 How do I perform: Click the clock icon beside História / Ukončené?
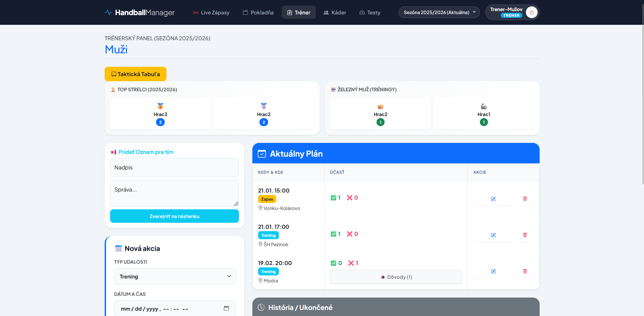click(x=261, y=307)
